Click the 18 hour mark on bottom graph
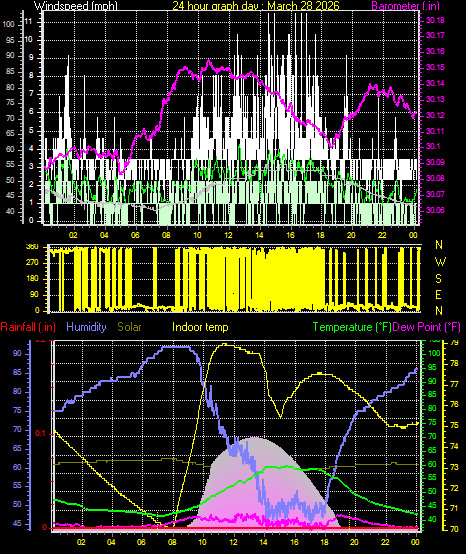 point(324,542)
